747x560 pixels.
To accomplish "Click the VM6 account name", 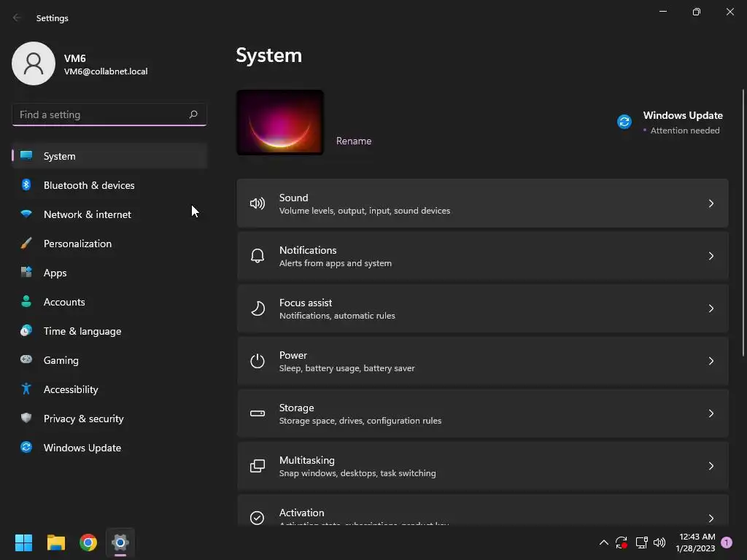I will tap(75, 58).
